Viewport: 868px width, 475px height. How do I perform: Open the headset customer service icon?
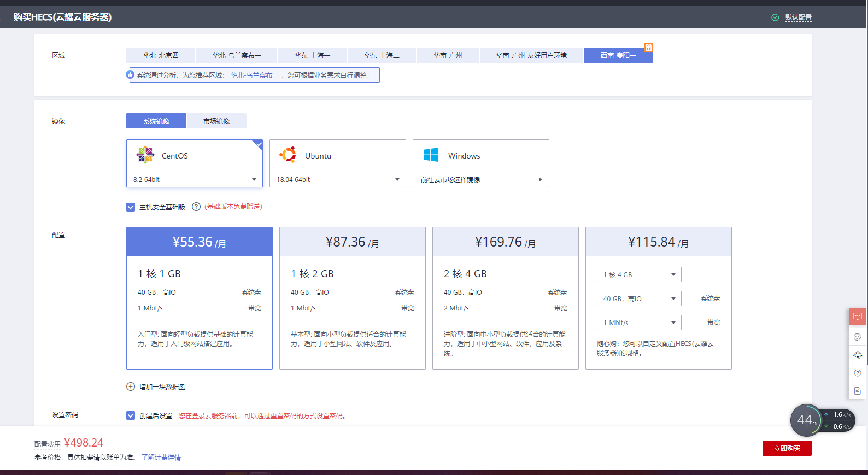coord(858,355)
